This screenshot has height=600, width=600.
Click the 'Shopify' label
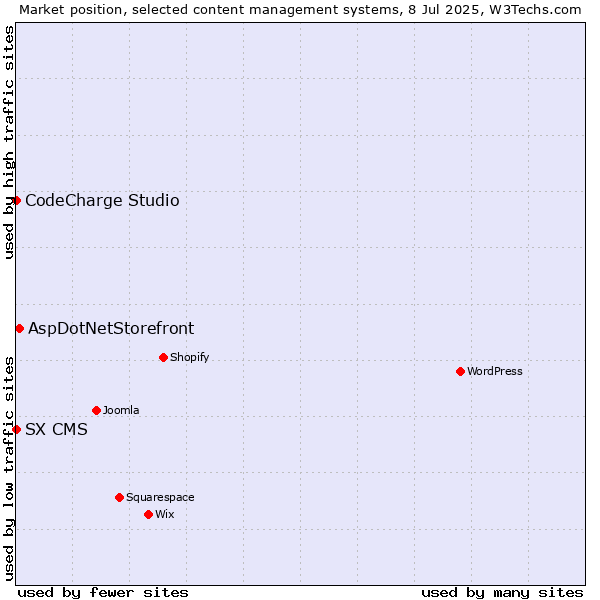[x=189, y=357]
